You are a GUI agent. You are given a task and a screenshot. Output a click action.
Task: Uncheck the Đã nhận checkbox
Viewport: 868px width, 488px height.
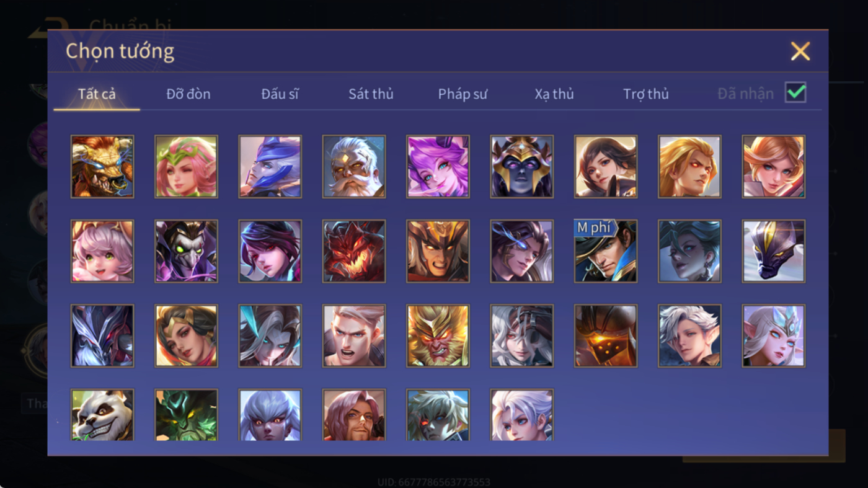tap(795, 93)
